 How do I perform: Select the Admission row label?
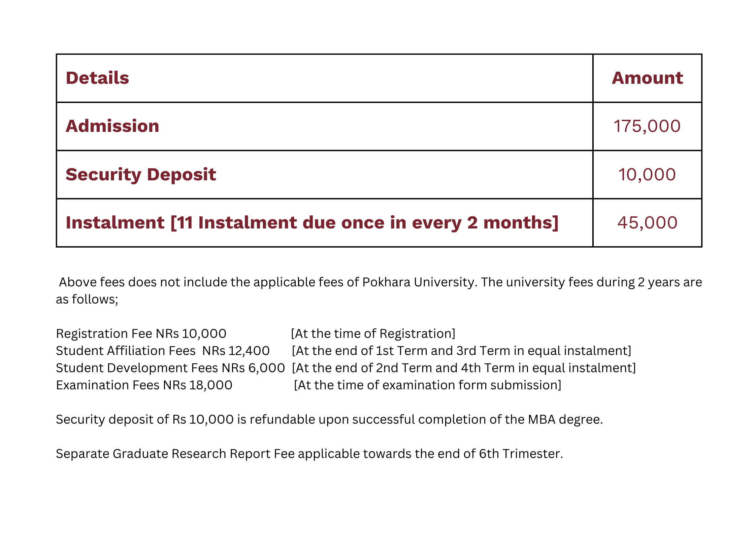112,126
